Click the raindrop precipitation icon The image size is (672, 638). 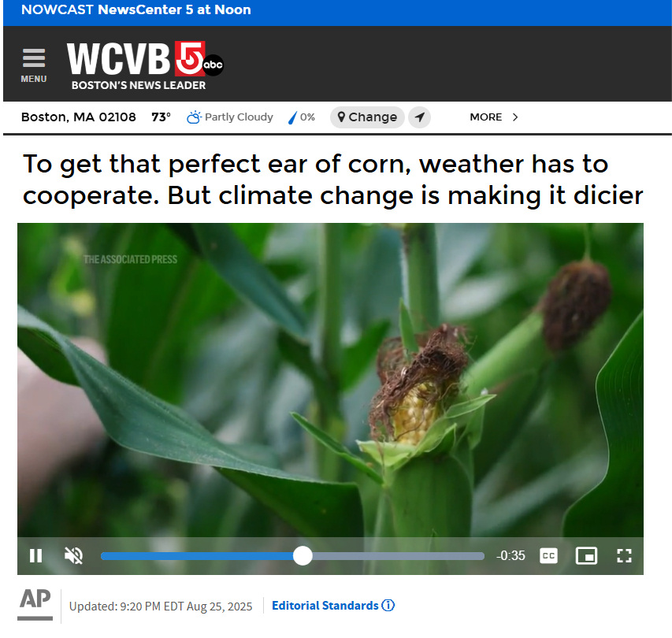(x=292, y=117)
